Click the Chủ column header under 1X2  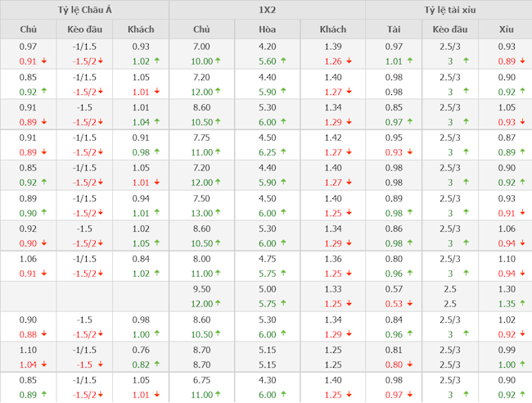pyautogui.click(x=201, y=29)
